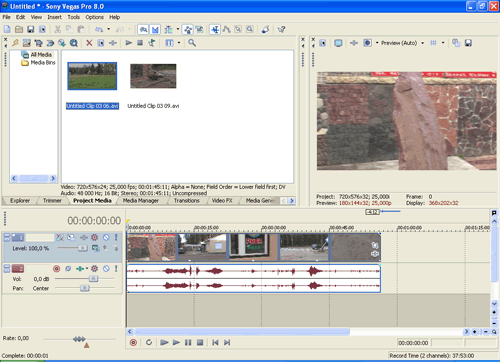Click the Undo arrow icon
Viewport: 500px width, 362px height.
(x=99, y=29)
